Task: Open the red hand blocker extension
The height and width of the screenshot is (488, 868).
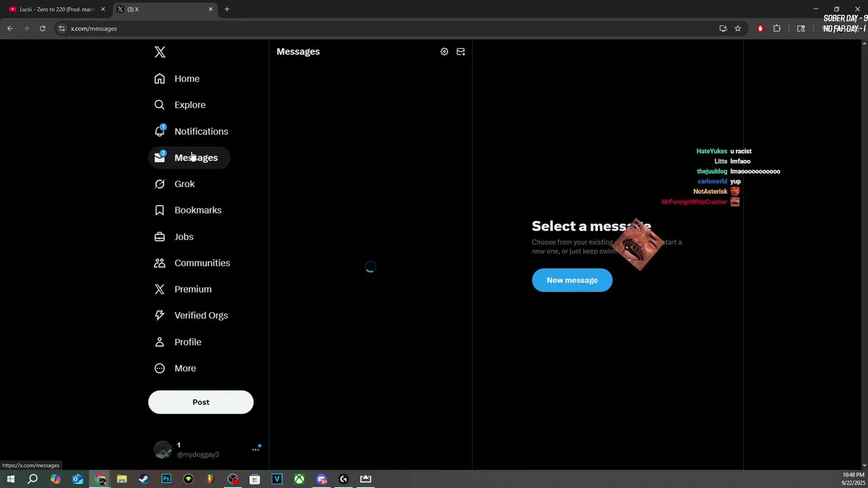Action: point(760,28)
